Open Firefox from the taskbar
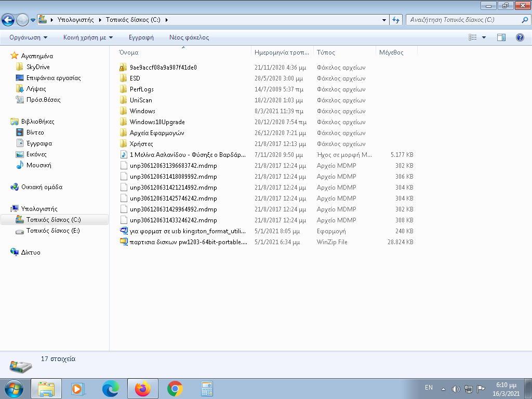 pyautogui.click(x=142, y=389)
